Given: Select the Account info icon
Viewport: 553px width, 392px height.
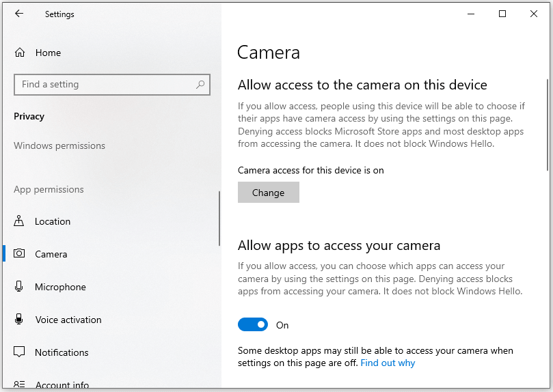Looking at the screenshot, I should pos(19,384).
